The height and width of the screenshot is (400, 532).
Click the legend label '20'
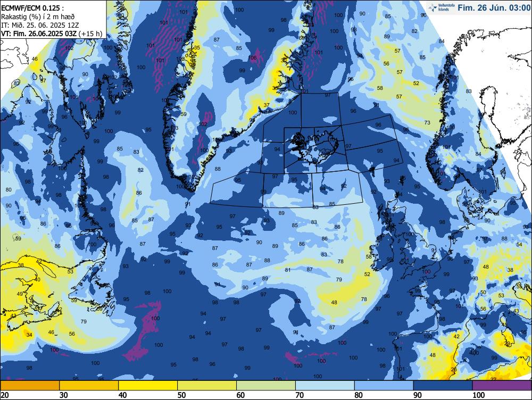[x=5, y=395]
